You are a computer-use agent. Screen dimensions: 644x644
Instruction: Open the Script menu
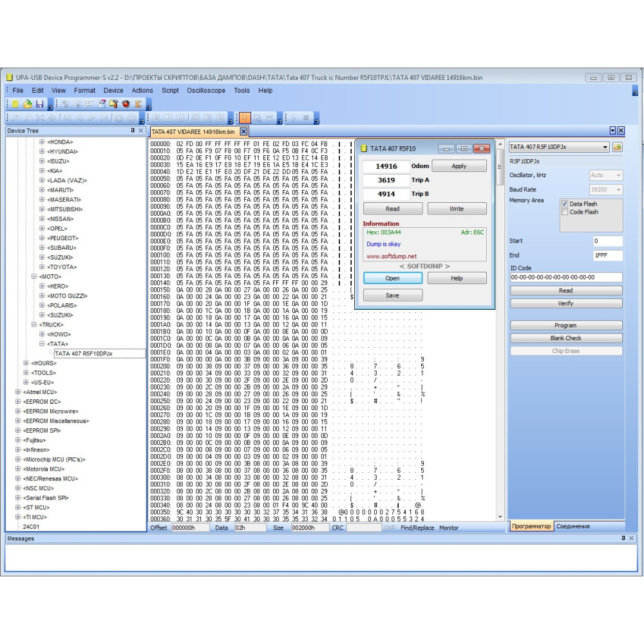(x=170, y=90)
